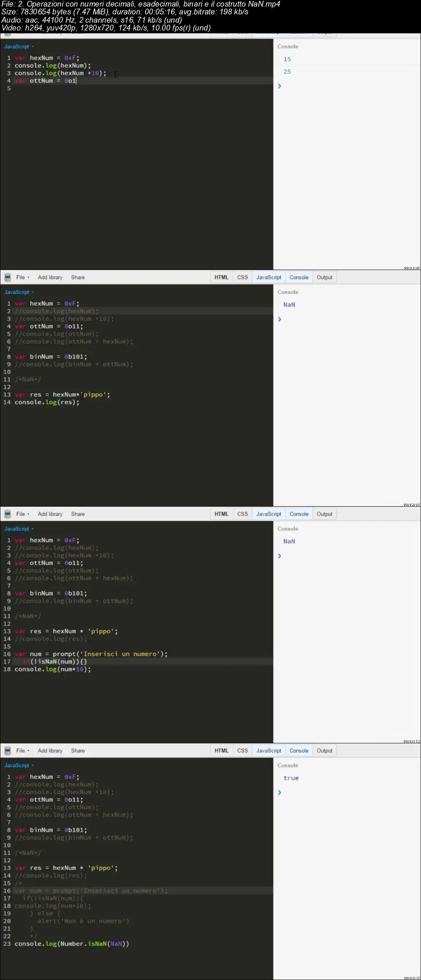Select HTML tab in frame with console 'true'

click(221, 750)
